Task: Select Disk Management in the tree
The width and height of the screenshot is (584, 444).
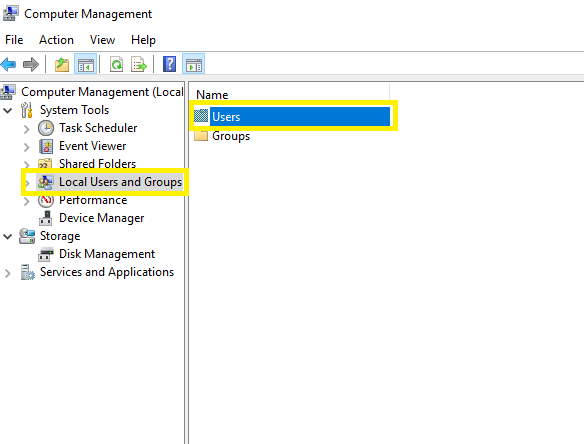Action: pos(107,254)
